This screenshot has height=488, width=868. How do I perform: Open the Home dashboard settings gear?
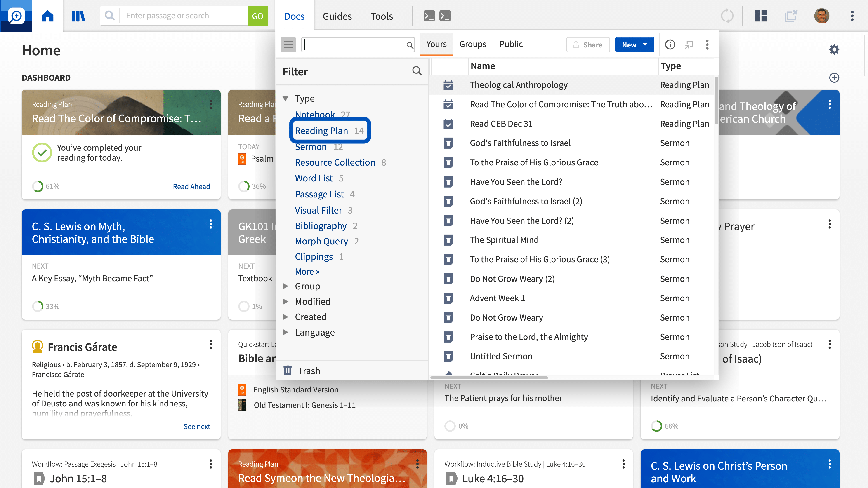(x=834, y=50)
